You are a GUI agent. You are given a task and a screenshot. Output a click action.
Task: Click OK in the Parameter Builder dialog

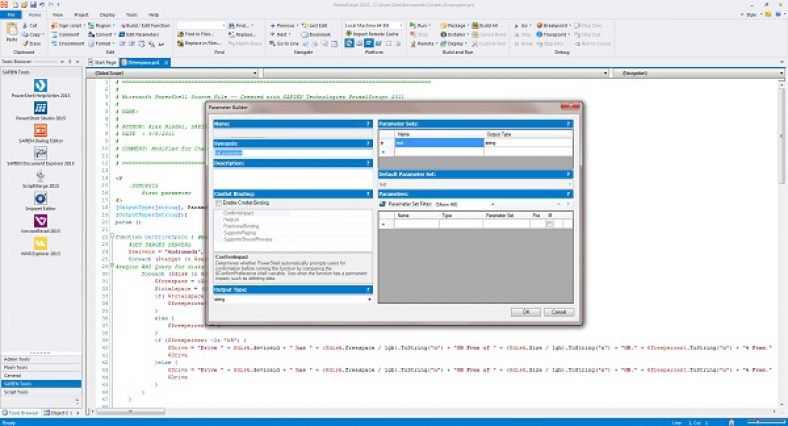click(525, 311)
